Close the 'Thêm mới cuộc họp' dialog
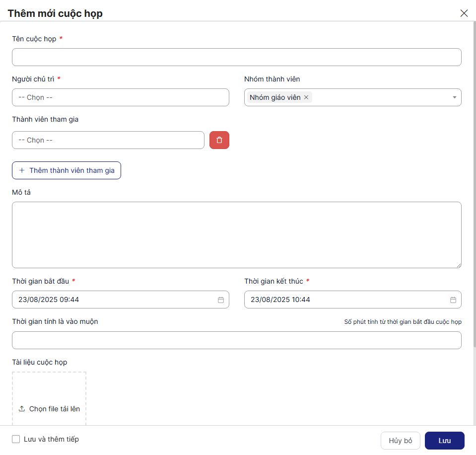Image resolution: width=476 pixels, height=455 pixels. [464, 13]
